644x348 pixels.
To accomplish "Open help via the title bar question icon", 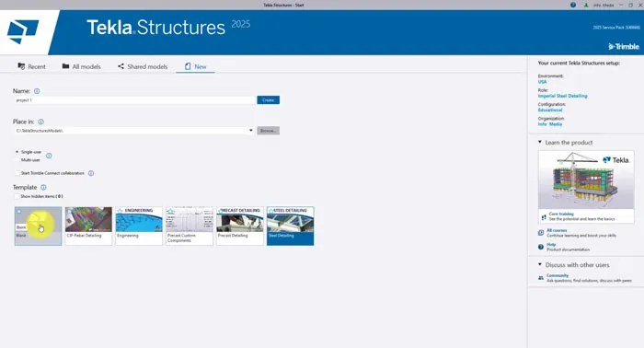I will pyautogui.click(x=573, y=5).
